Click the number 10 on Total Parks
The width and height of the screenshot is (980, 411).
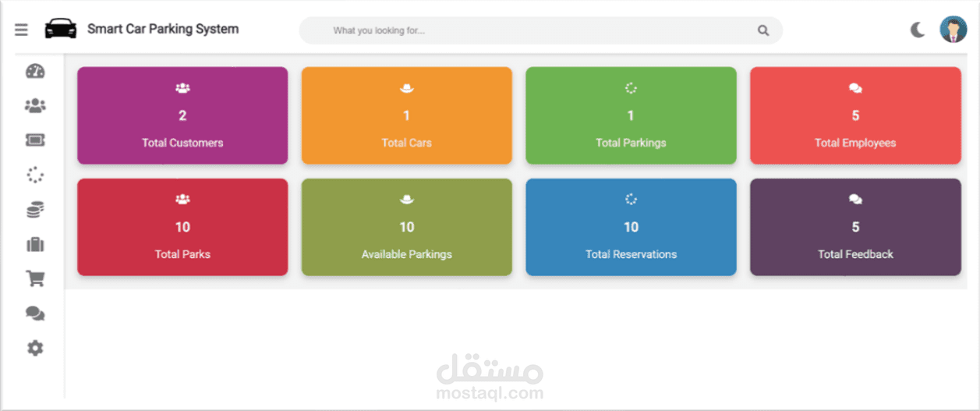tap(182, 227)
